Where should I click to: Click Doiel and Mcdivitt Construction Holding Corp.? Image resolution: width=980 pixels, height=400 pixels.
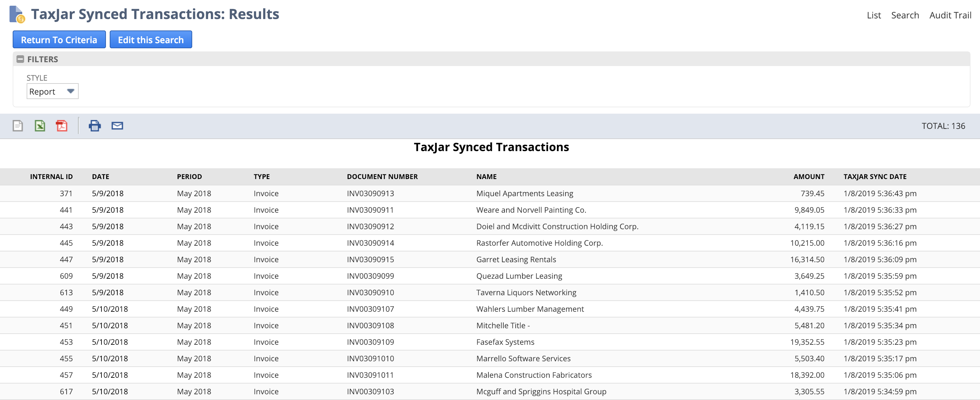[x=557, y=227]
